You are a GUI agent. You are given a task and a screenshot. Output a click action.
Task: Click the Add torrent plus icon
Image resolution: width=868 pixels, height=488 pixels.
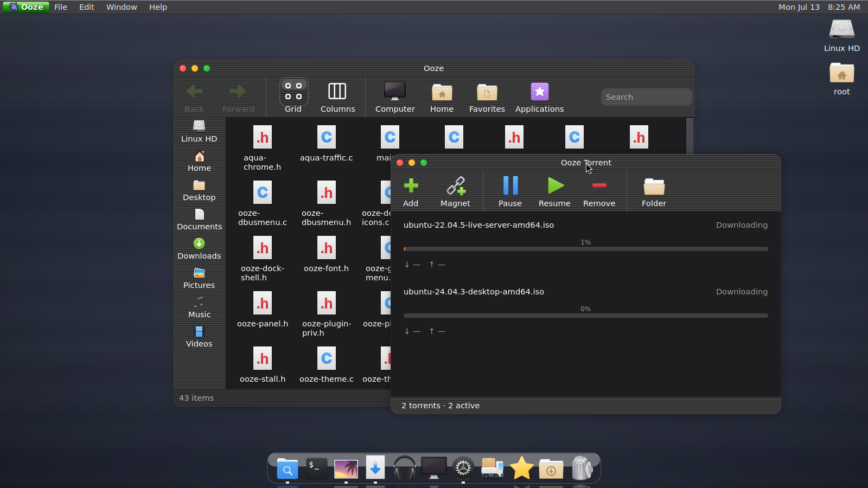(x=411, y=186)
